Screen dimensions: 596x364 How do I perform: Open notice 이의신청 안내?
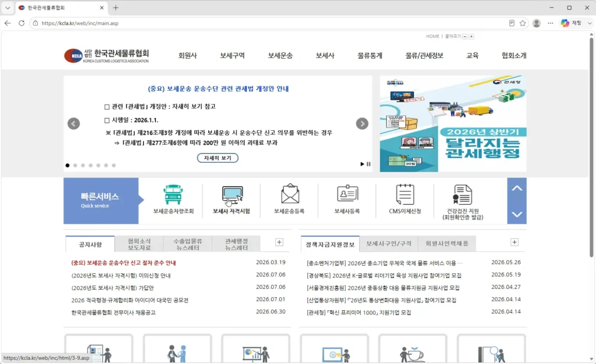click(x=121, y=275)
